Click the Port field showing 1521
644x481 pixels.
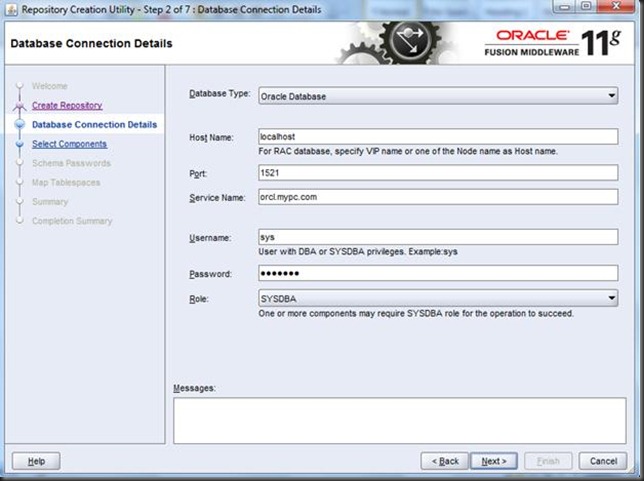(x=438, y=173)
